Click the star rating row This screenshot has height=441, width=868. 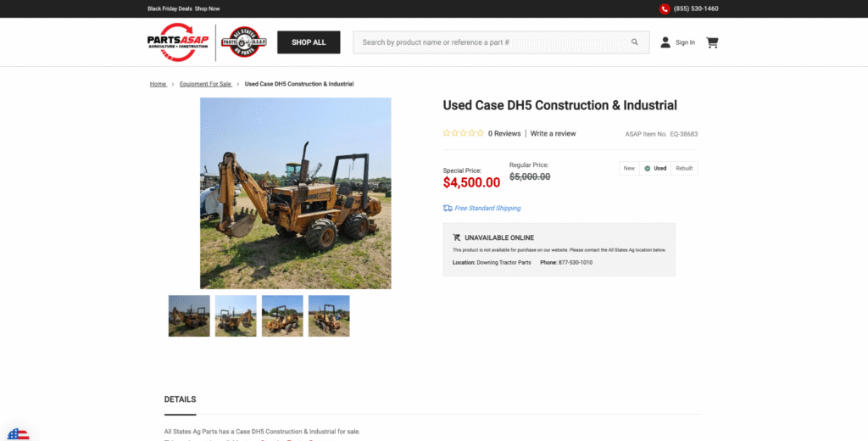tap(464, 133)
